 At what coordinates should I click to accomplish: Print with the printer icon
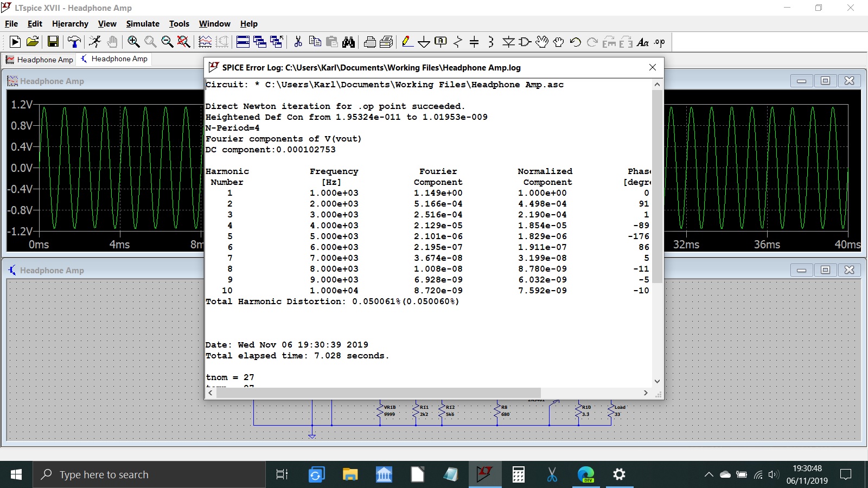[x=370, y=42]
